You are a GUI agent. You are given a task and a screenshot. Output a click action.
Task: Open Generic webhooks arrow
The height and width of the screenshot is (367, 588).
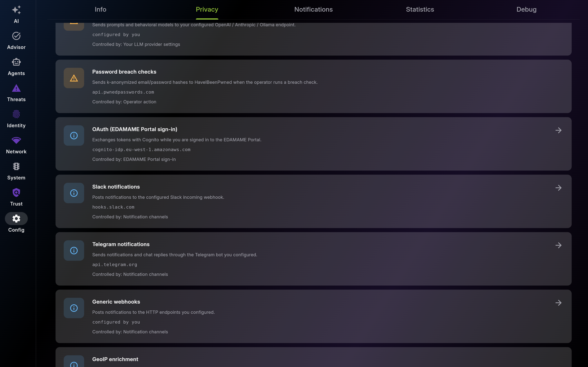point(558,303)
